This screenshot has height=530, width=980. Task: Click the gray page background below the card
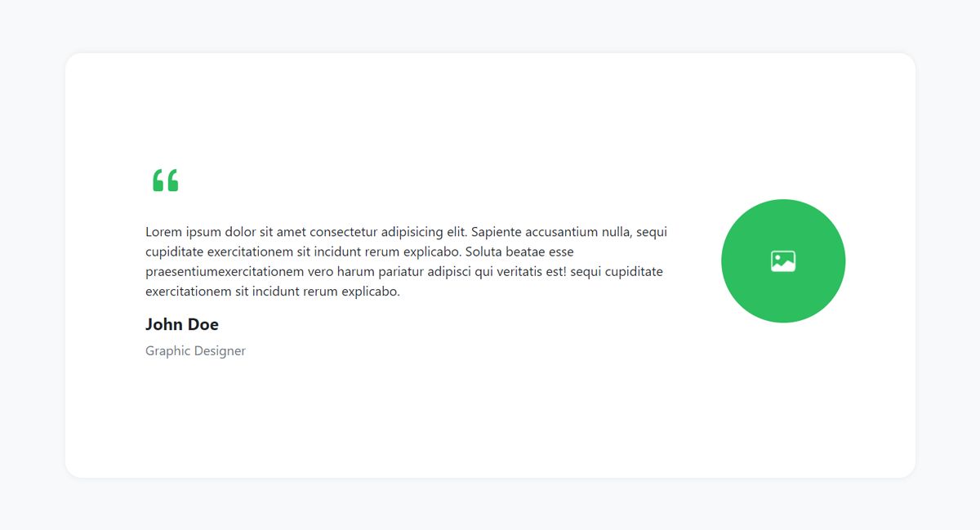click(490, 505)
